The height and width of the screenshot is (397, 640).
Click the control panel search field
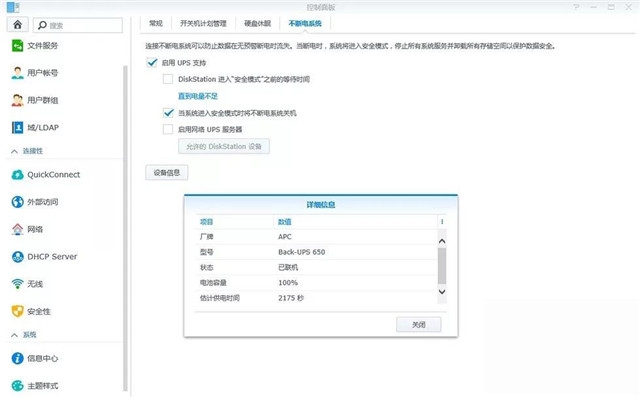pyautogui.click(x=78, y=25)
